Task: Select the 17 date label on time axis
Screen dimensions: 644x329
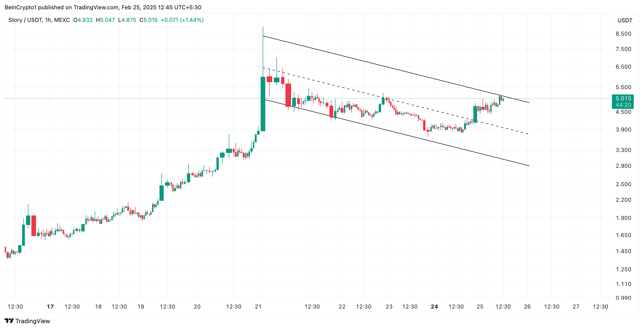Action: point(50,306)
